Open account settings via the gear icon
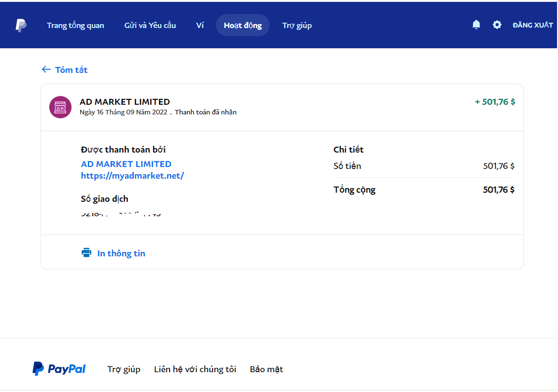 tap(497, 25)
